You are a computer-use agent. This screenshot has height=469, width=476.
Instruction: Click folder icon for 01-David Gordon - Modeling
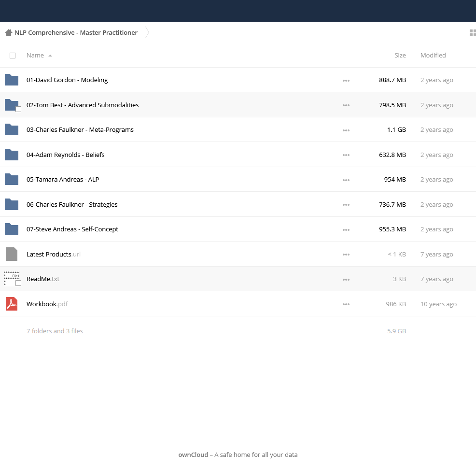[x=12, y=80]
